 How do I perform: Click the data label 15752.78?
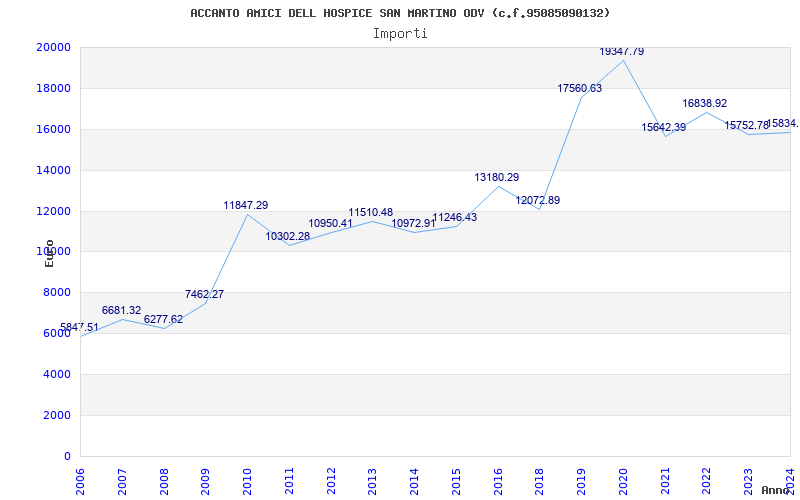[x=747, y=126]
